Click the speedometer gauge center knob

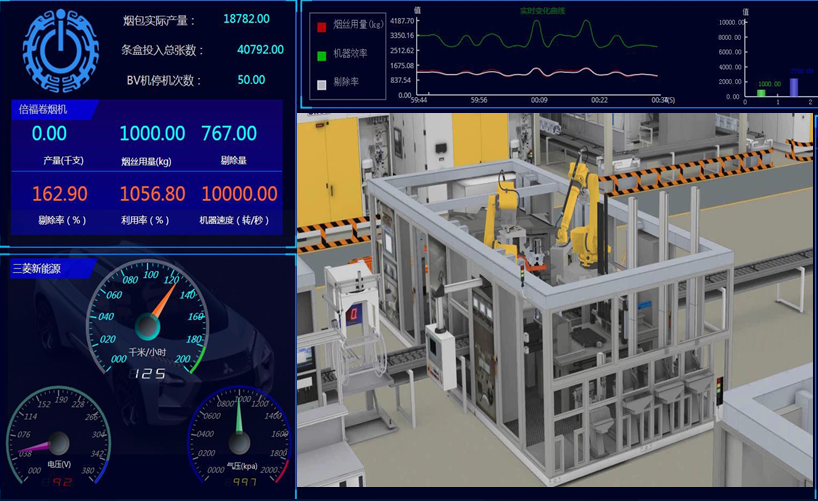point(147,325)
